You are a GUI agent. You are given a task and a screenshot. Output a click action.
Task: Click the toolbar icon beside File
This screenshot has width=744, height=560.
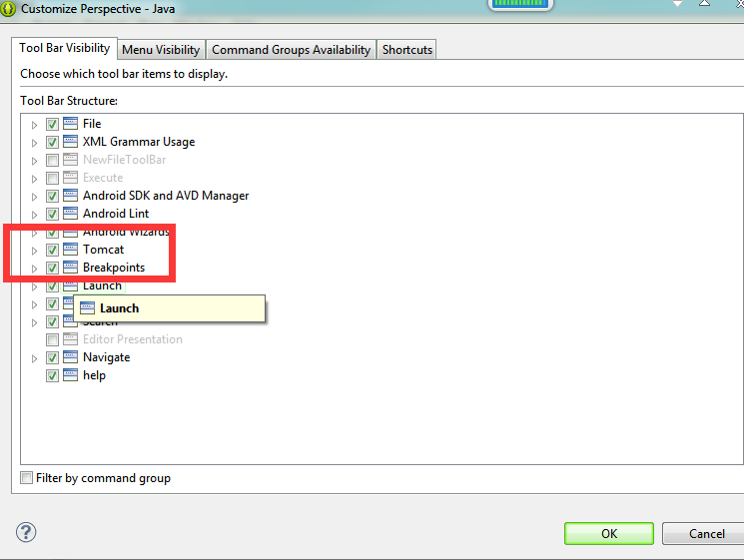70,124
